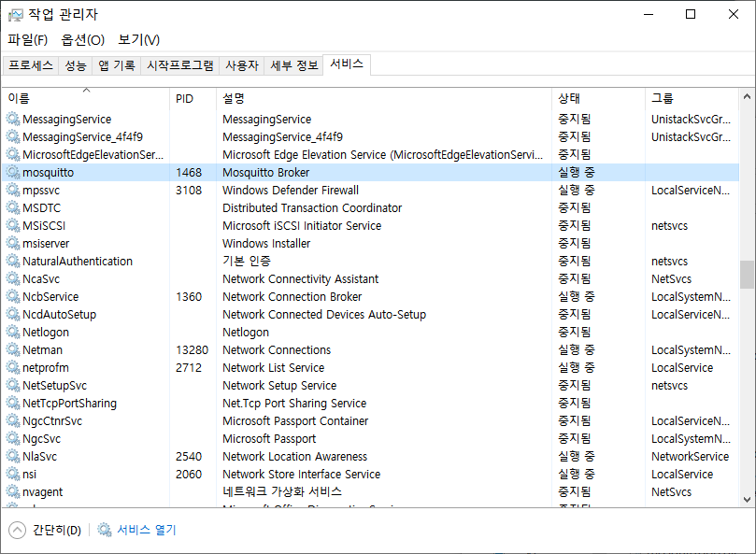Click the service icon next to NlaSvc
The image size is (756, 554).
pos(13,456)
